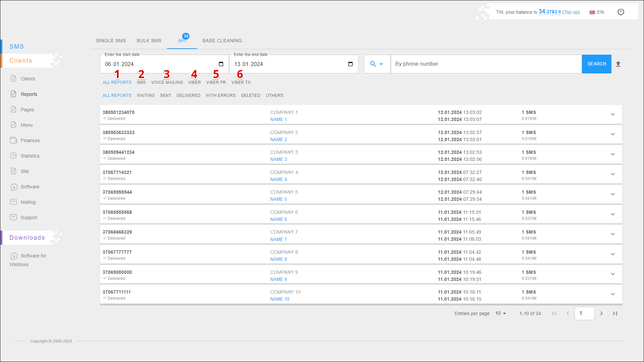This screenshot has height=362, width=644.
Task: Go to the next results page
Action: tap(601, 313)
